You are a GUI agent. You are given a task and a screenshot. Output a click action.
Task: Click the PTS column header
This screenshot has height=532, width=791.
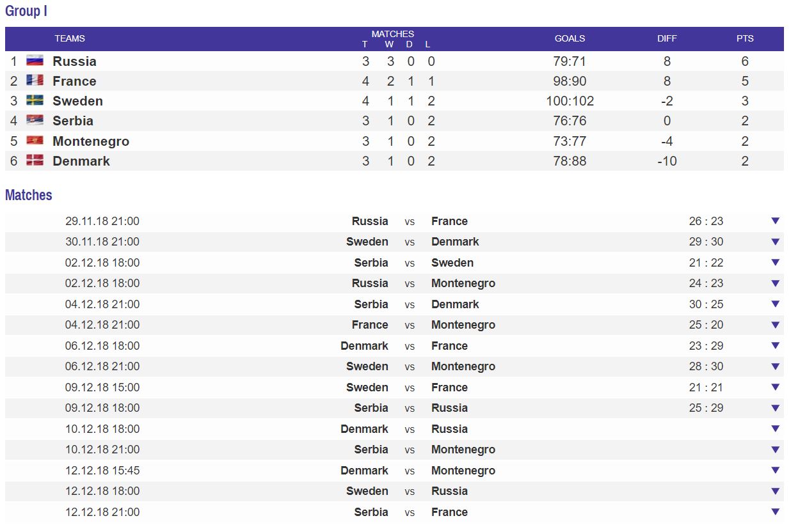(x=745, y=38)
